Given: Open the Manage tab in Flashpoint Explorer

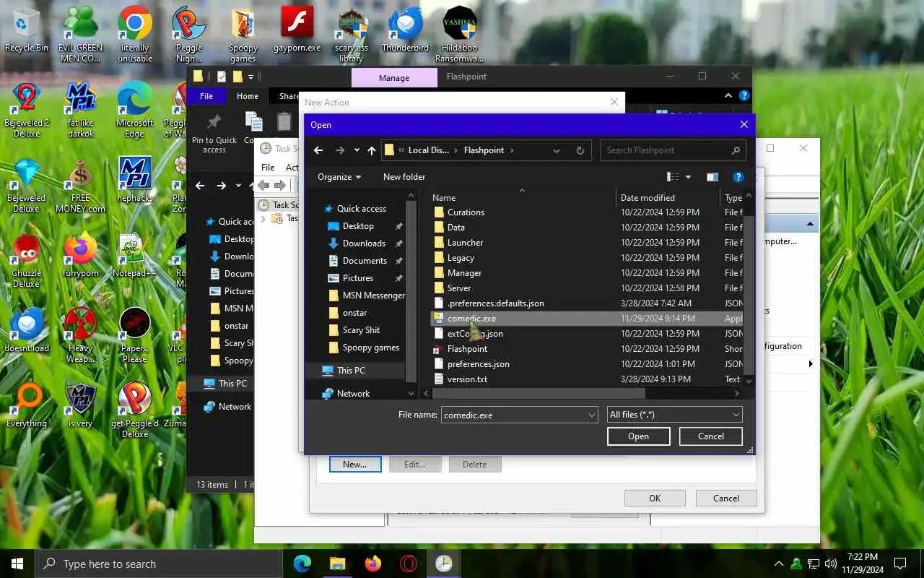Looking at the screenshot, I should pos(394,78).
